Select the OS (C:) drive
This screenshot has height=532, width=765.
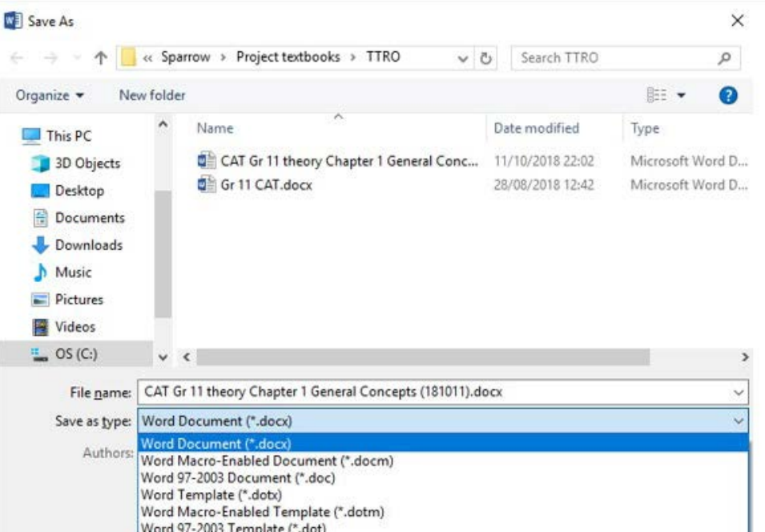(x=76, y=354)
